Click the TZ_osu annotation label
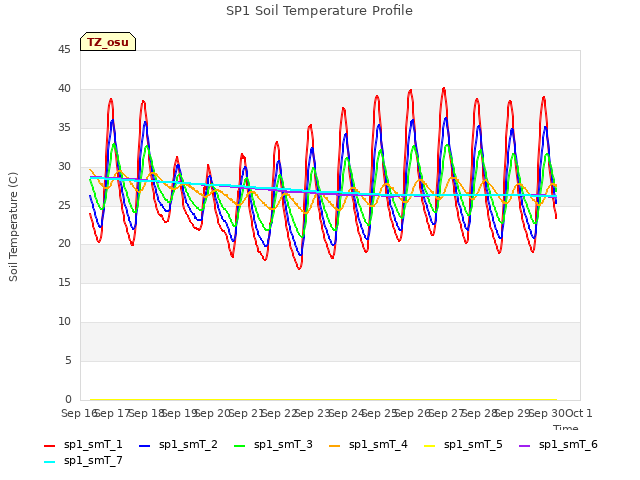640x480 pixels. 108,42
